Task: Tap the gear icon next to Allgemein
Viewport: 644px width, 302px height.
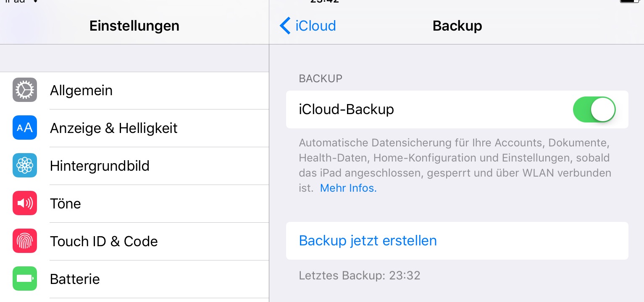Action: pyautogui.click(x=25, y=90)
